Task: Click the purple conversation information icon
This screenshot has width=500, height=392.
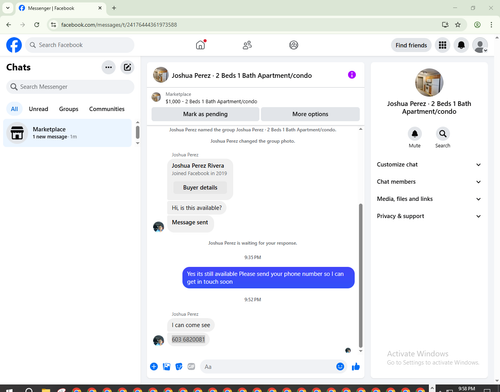Action: tap(352, 75)
